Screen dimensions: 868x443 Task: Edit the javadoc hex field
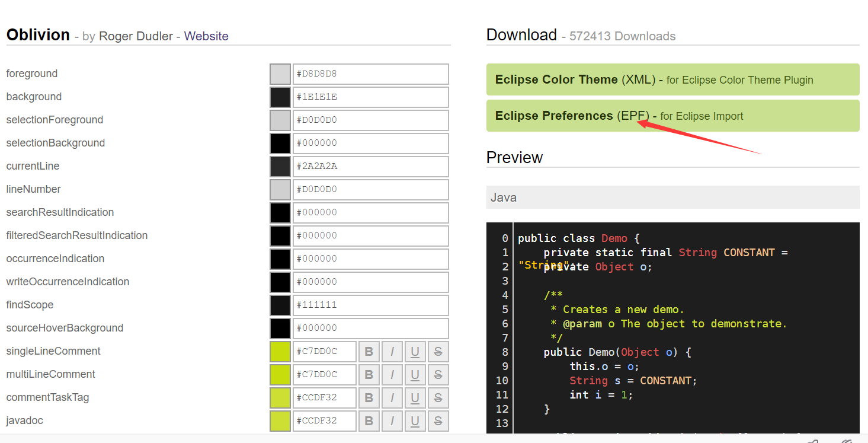pos(325,421)
